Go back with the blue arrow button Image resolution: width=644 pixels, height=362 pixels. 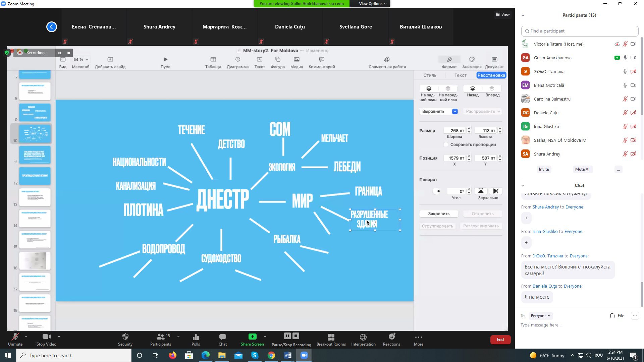point(52,27)
